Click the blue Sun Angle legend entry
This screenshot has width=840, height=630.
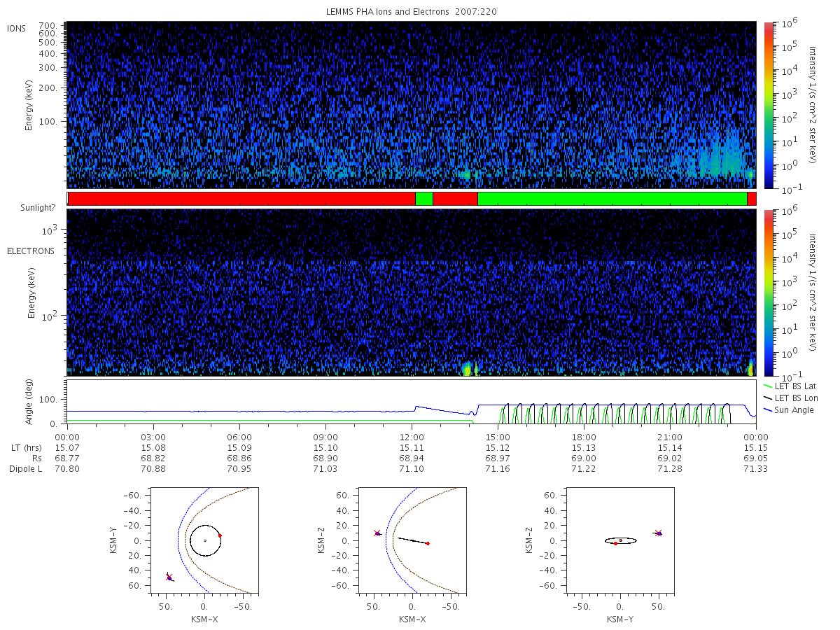[788, 409]
